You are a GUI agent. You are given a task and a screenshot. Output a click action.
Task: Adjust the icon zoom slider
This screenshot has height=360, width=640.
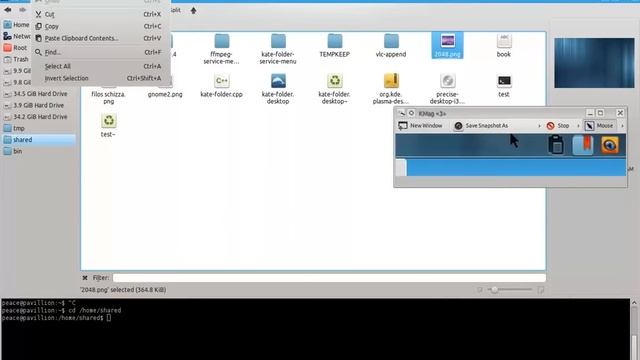510,290
